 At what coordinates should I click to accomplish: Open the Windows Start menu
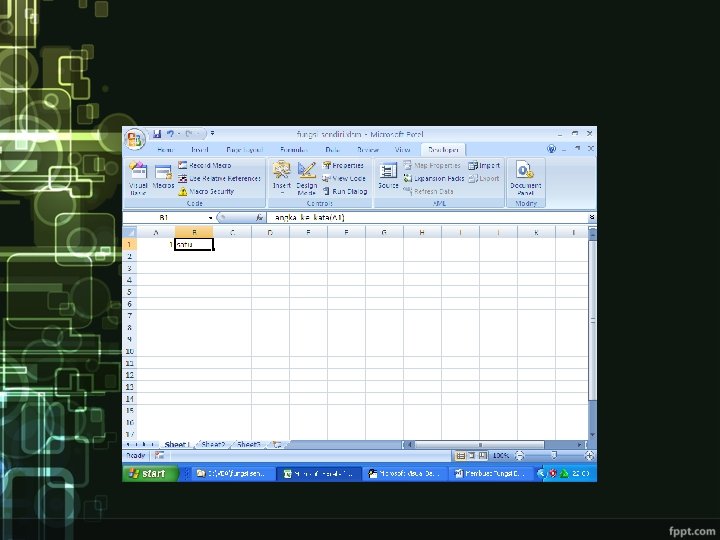coord(150,473)
